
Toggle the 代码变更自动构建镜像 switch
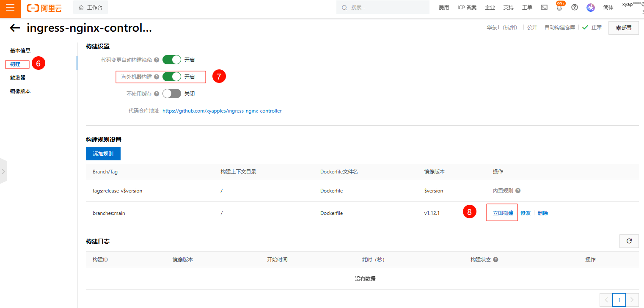tap(171, 60)
